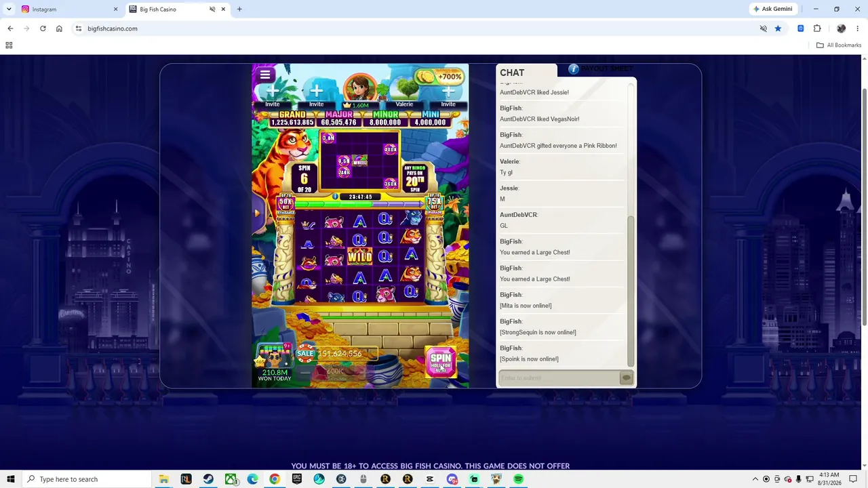
Task: Click the SPIN button
Action: (x=441, y=361)
